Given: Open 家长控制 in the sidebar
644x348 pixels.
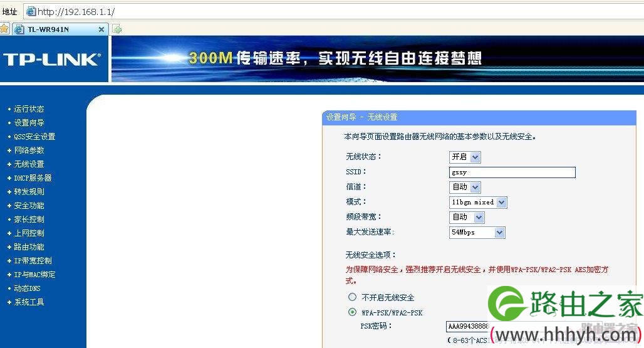Looking at the screenshot, I should tap(29, 219).
